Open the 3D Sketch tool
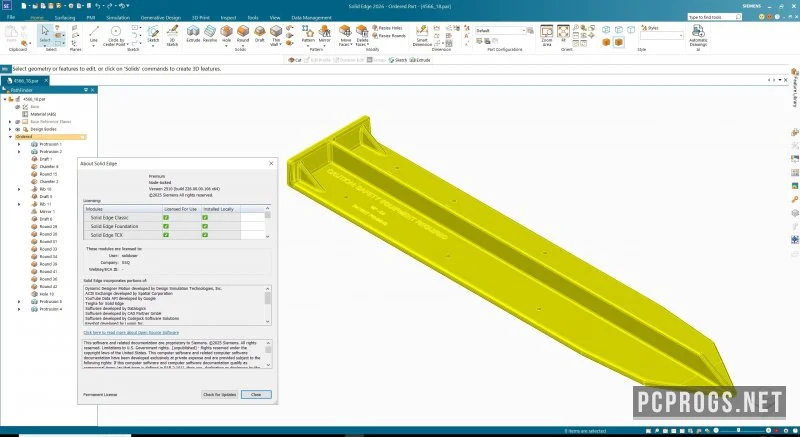The image size is (800, 437). pos(172,35)
